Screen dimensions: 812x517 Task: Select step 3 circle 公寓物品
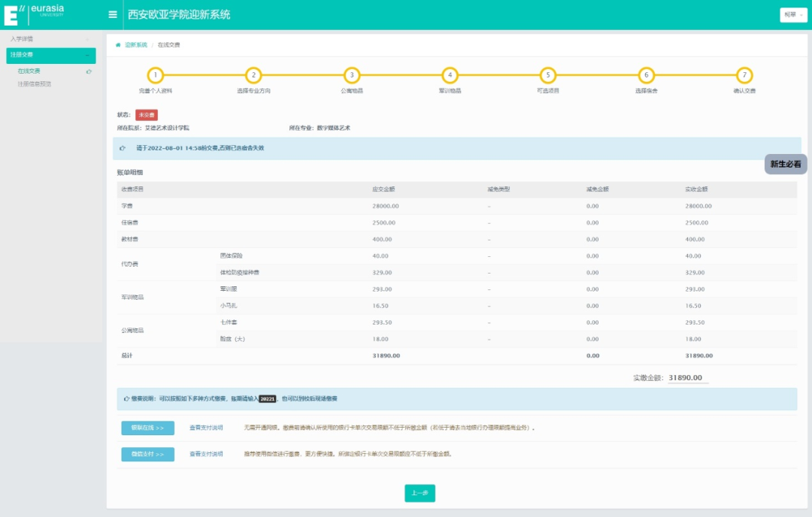(351, 75)
